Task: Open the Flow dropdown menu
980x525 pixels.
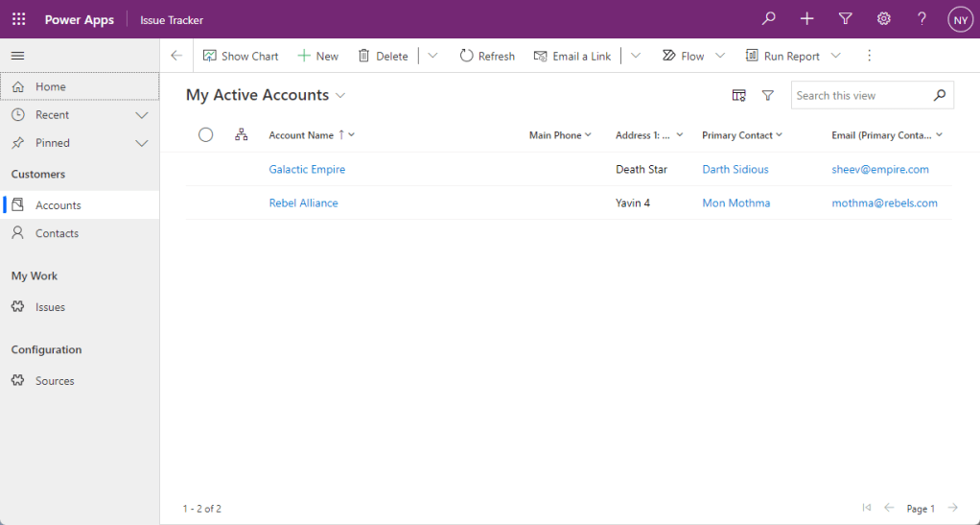Action: 720,56
